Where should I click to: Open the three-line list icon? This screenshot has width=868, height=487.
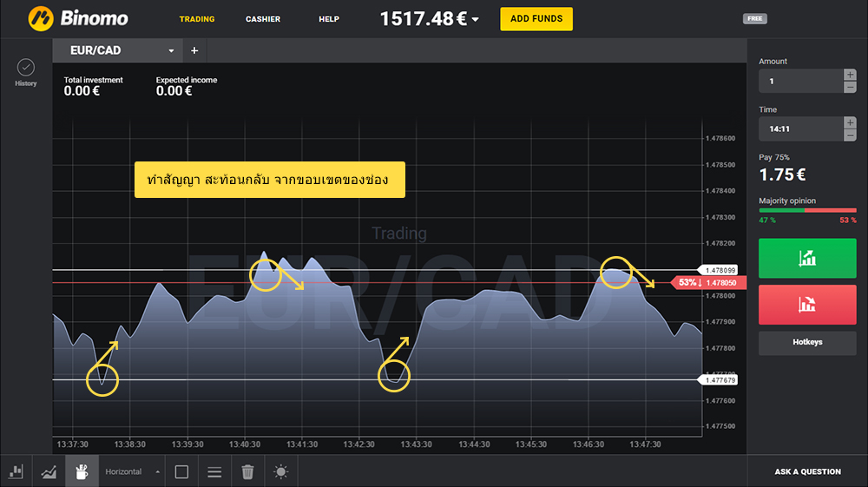click(x=214, y=471)
